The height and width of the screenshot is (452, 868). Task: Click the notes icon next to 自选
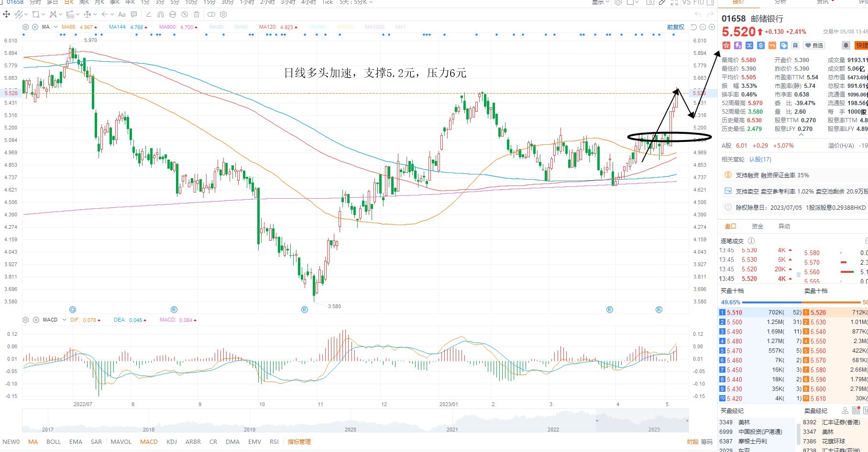pos(795,45)
